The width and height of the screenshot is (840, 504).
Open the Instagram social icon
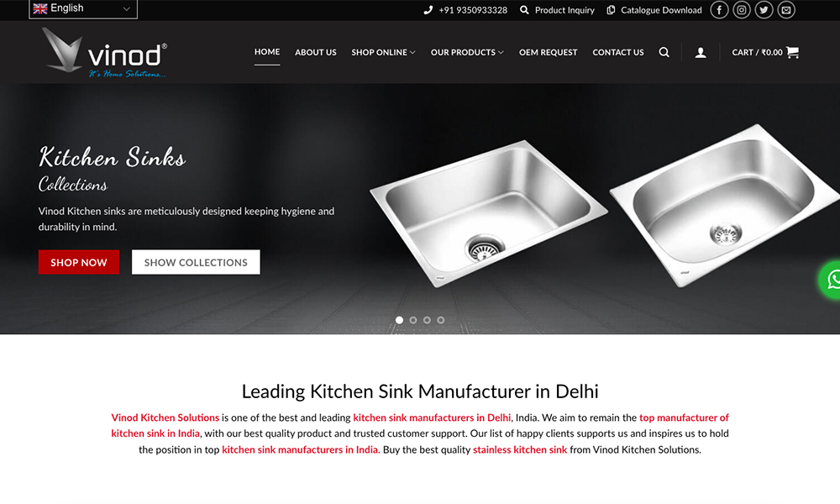pyautogui.click(x=742, y=9)
